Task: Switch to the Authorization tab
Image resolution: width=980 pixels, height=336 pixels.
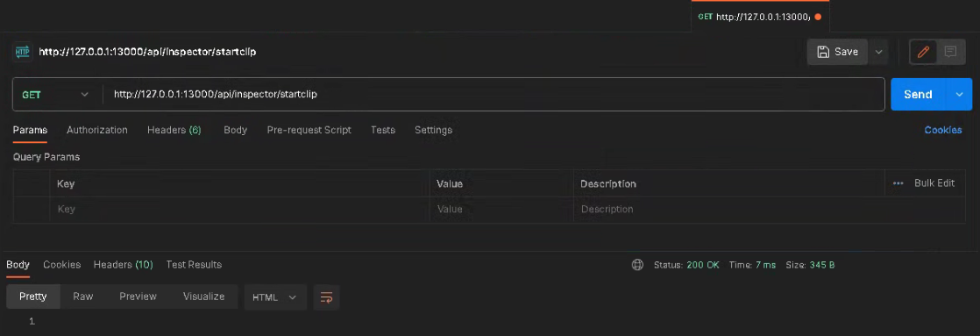Action: 97,130
